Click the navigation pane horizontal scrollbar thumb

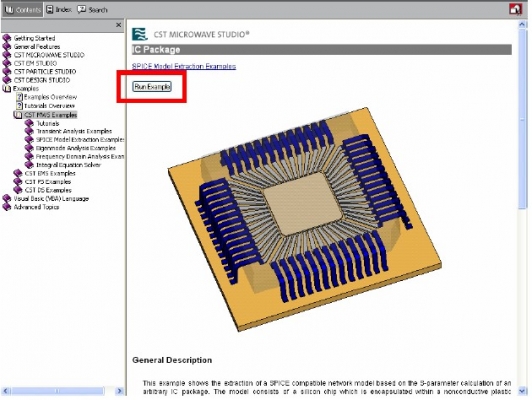[58, 391]
